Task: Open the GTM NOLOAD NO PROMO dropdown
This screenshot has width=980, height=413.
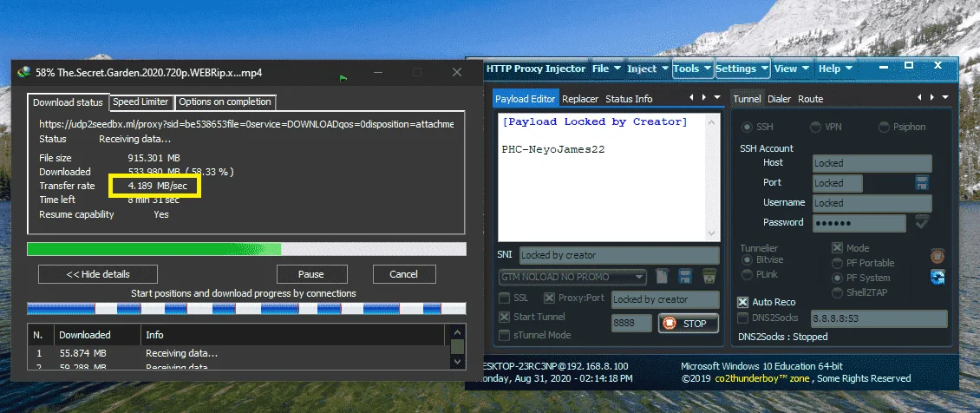Action: tap(572, 276)
